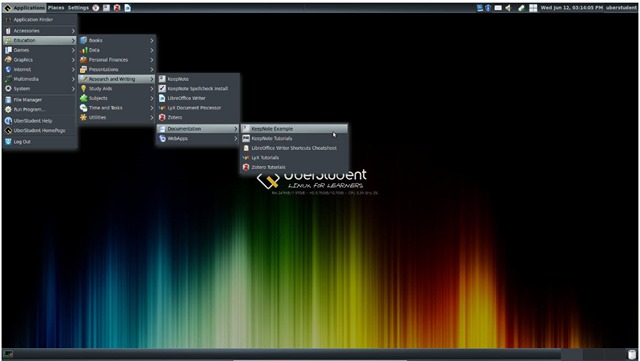Image resolution: width=640 pixels, height=361 pixels.
Task: Click the workspace switcher grid icon
Action: (533, 8)
